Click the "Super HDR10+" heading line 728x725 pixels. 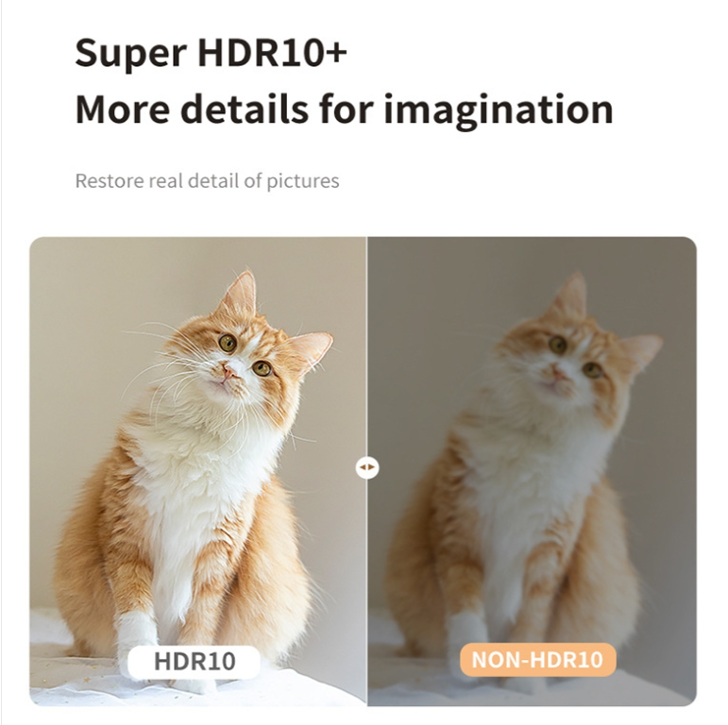[211, 53]
